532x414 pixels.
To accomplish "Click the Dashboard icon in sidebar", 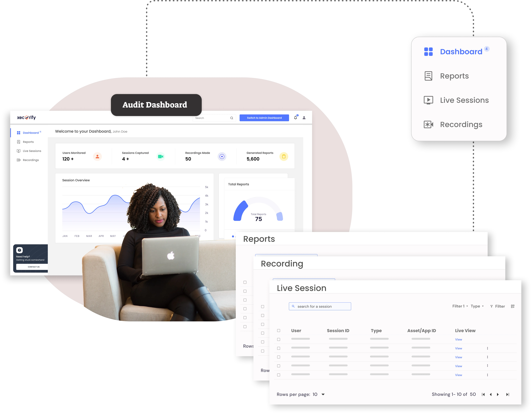I will (19, 133).
